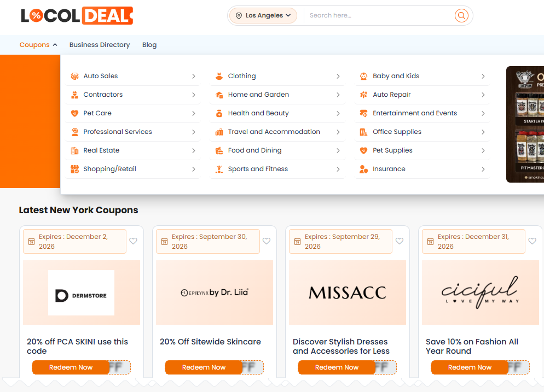Click the Entertainment and Events icon

coord(363,113)
